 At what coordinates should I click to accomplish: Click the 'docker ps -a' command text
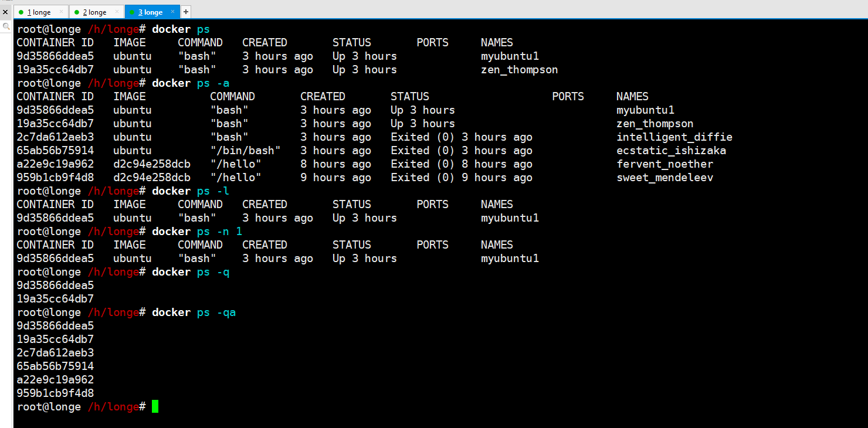coord(191,83)
